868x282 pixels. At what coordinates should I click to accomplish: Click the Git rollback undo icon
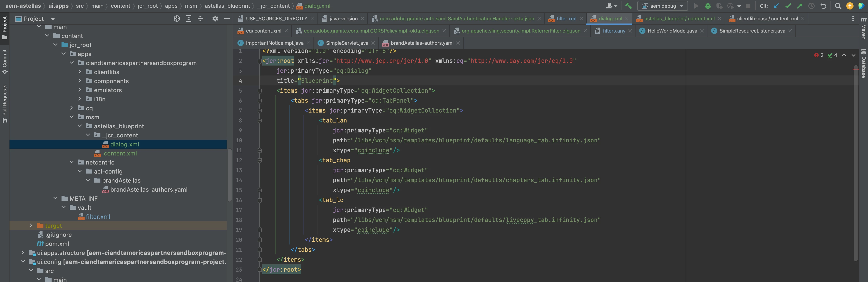click(823, 6)
